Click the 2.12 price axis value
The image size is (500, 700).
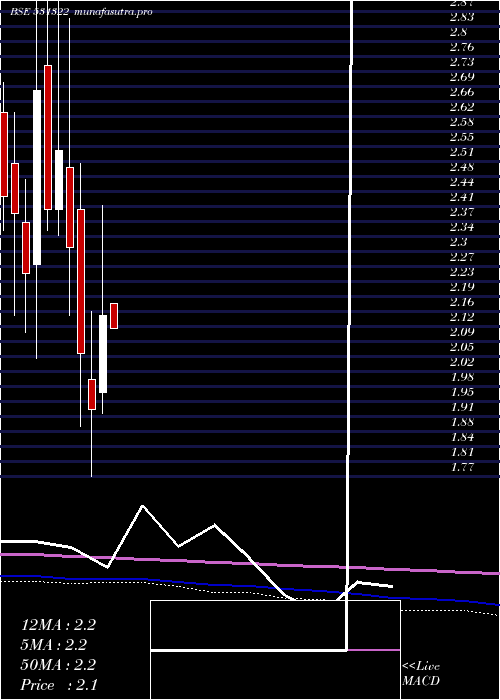coord(461,317)
